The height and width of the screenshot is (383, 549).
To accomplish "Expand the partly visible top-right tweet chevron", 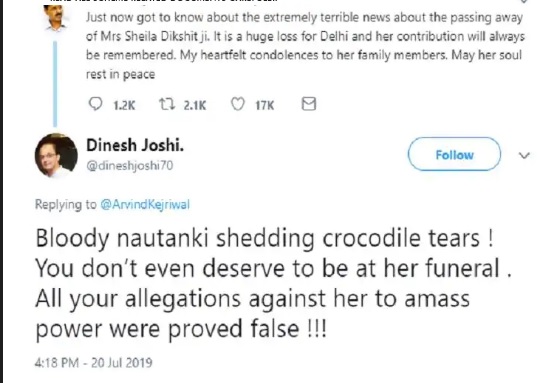I will [x=524, y=1].
